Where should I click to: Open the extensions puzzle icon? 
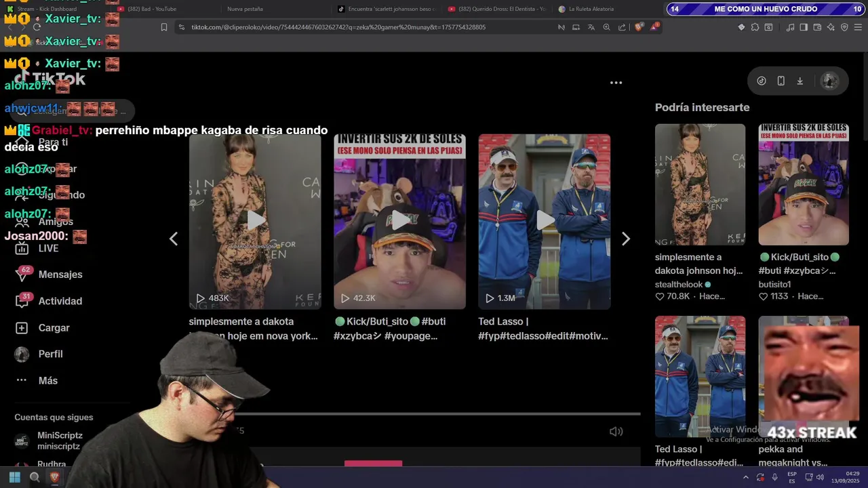click(x=755, y=27)
